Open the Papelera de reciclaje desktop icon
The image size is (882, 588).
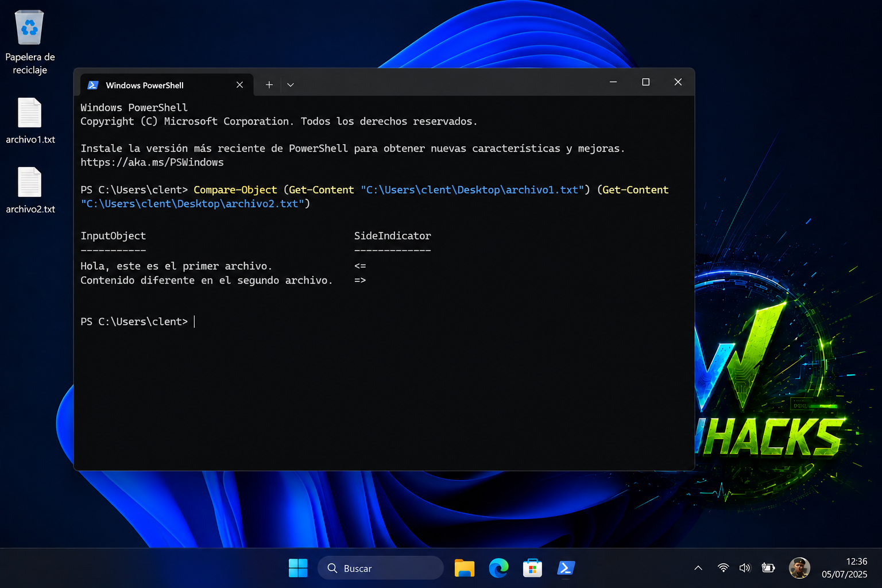tap(30, 42)
